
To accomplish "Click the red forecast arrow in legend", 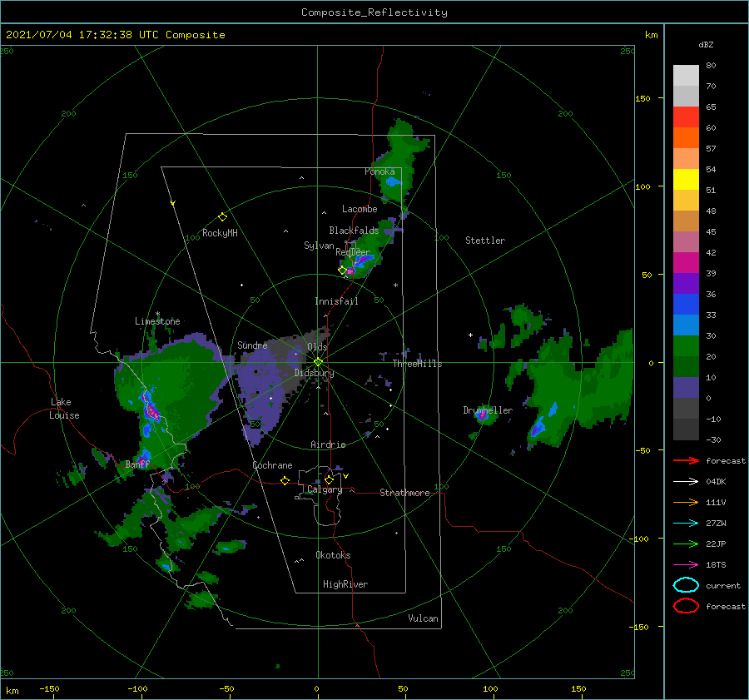I will [686, 460].
